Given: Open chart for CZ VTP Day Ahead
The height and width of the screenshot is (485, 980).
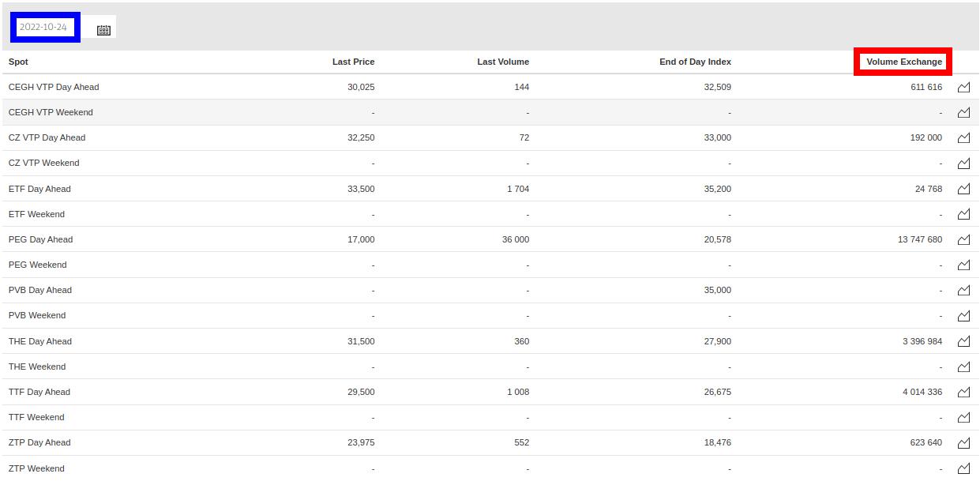Looking at the screenshot, I should [x=963, y=138].
